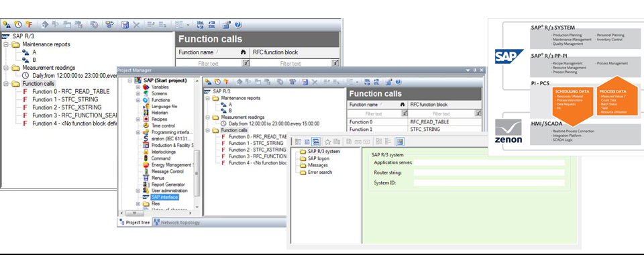This screenshot has width=644, height=255.
Task: Select Language file in Project Manager tree
Action: click(164, 106)
